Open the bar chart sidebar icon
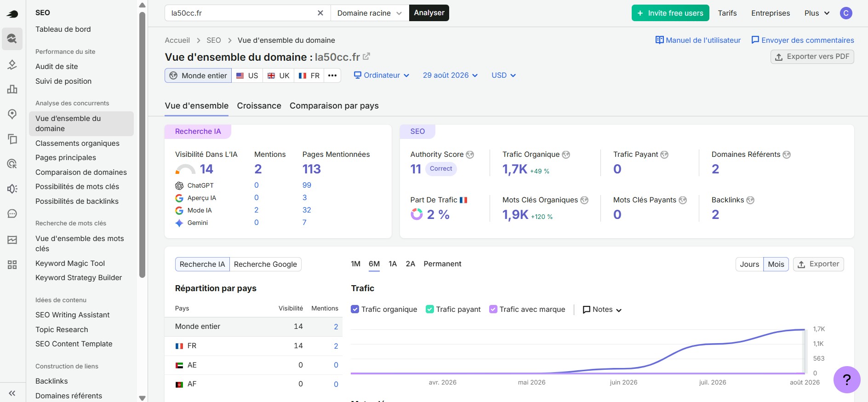Viewport: 868px width, 402px height. click(12, 89)
